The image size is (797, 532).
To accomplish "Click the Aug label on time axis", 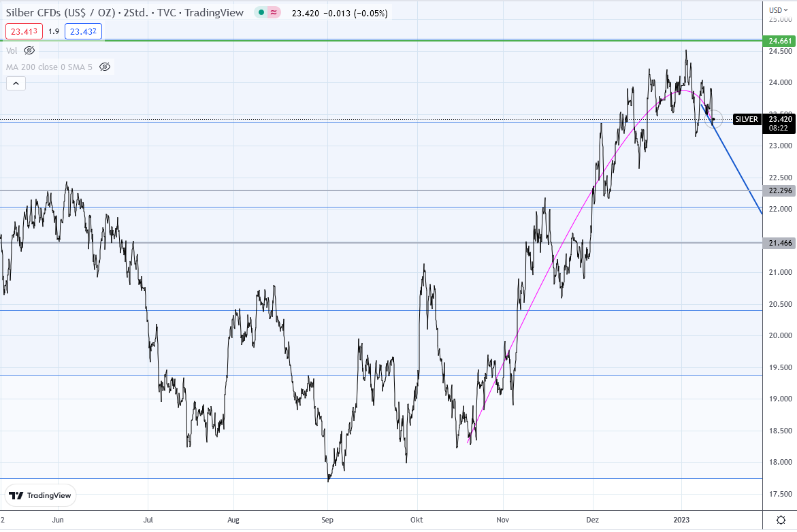I will (x=233, y=520).
